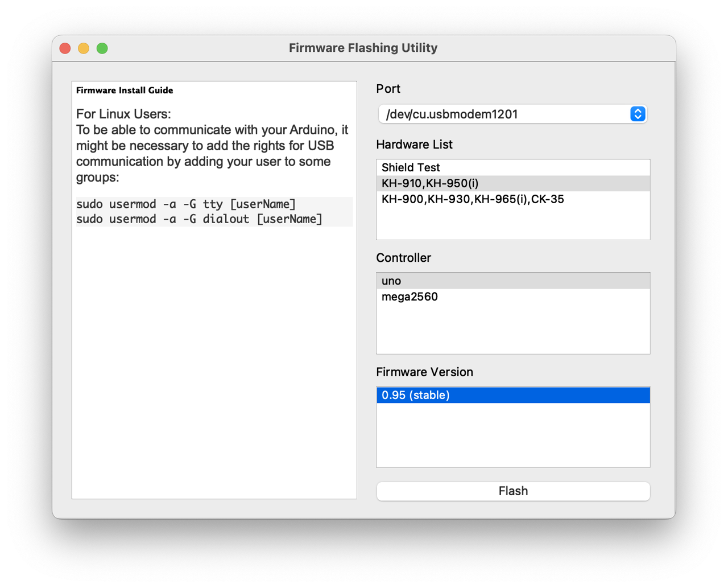Screen dimensions: 728x588
Task: Select firmware version 0.95 (stable)
Action: pyautogui.click(x=416, y=395)
